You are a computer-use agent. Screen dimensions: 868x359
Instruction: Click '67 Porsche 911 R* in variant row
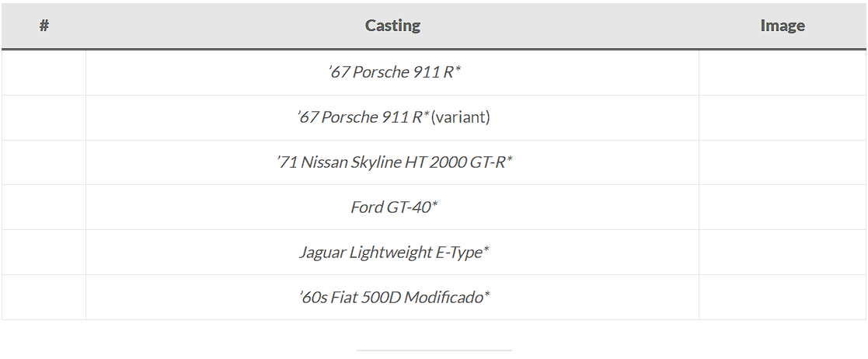[x=363, y=117]
